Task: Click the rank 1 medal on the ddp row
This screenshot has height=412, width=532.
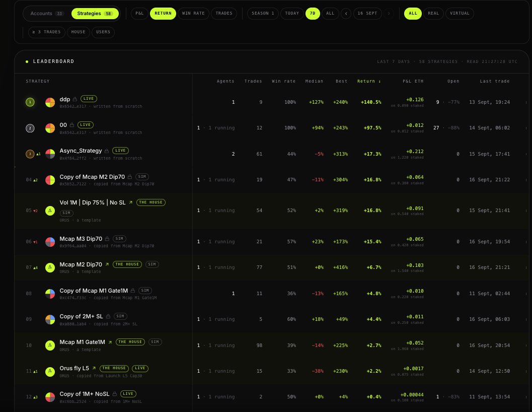Action: [x=30, y=102]
